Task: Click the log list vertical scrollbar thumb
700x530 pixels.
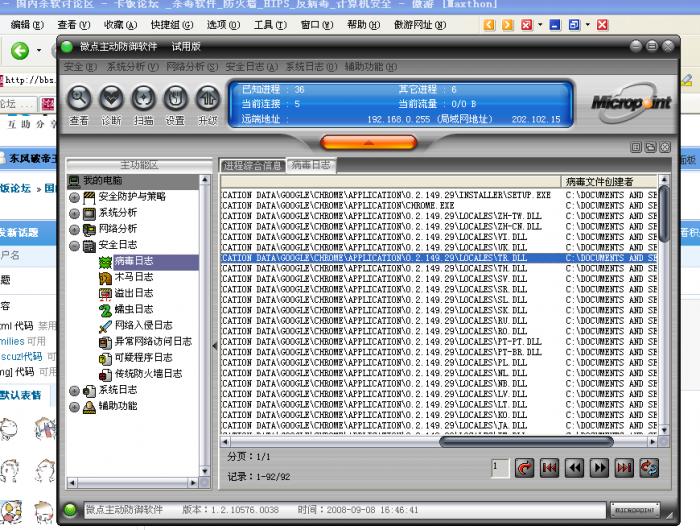Action: (664, 214)
